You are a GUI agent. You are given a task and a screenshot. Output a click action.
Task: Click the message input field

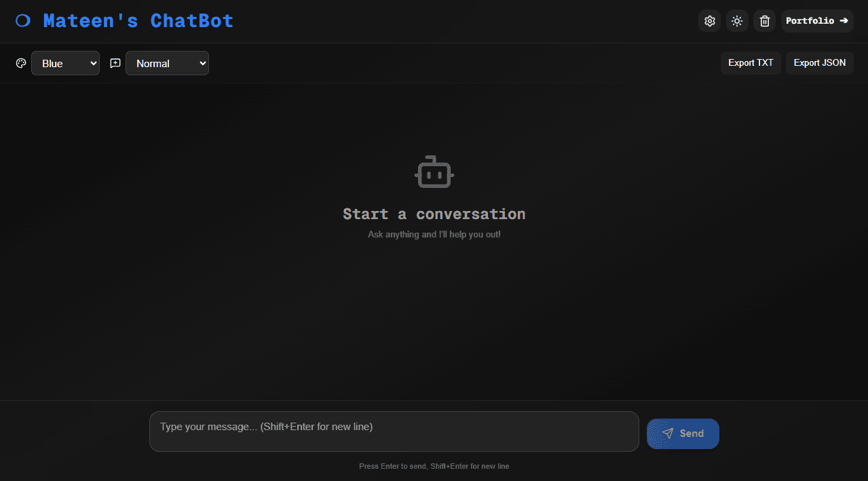point(394,431)
